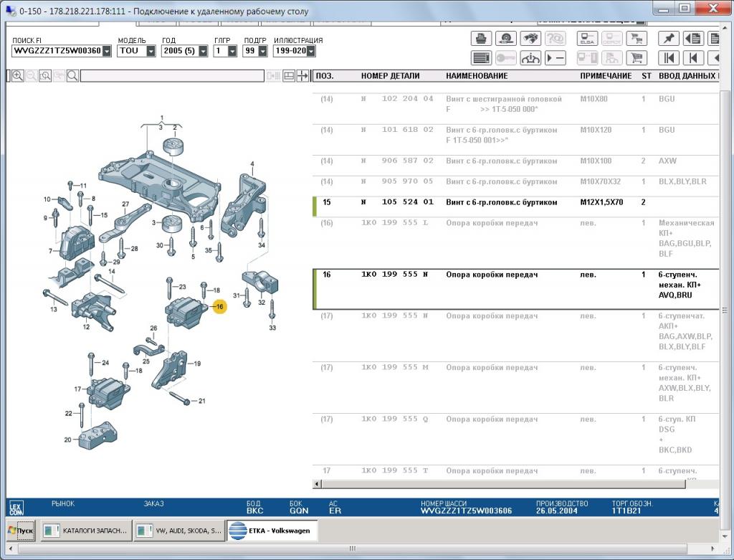The image size is (734, 560).
Task: Open the single shopping cart icon
Action: (x=637, y=58)
